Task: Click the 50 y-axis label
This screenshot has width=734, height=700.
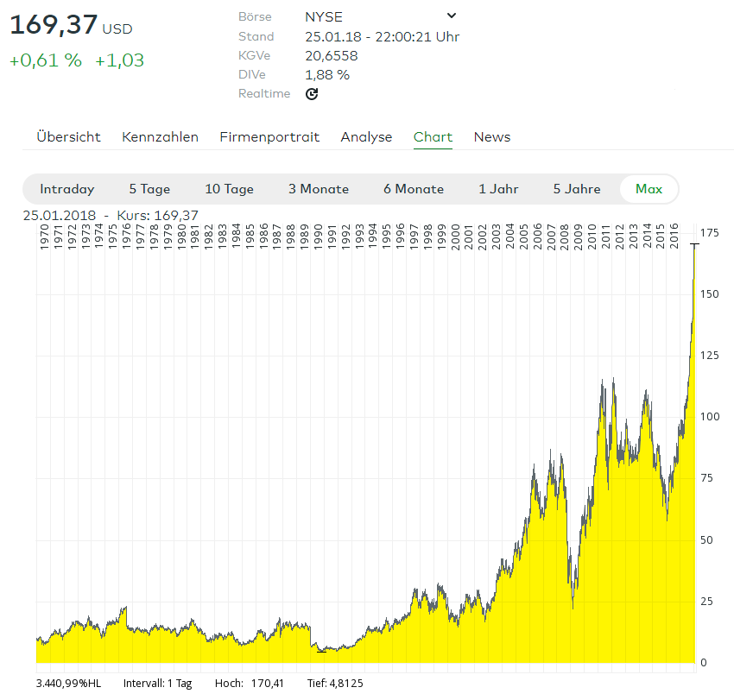Action: pyautogui.click(x=706, y=539)
